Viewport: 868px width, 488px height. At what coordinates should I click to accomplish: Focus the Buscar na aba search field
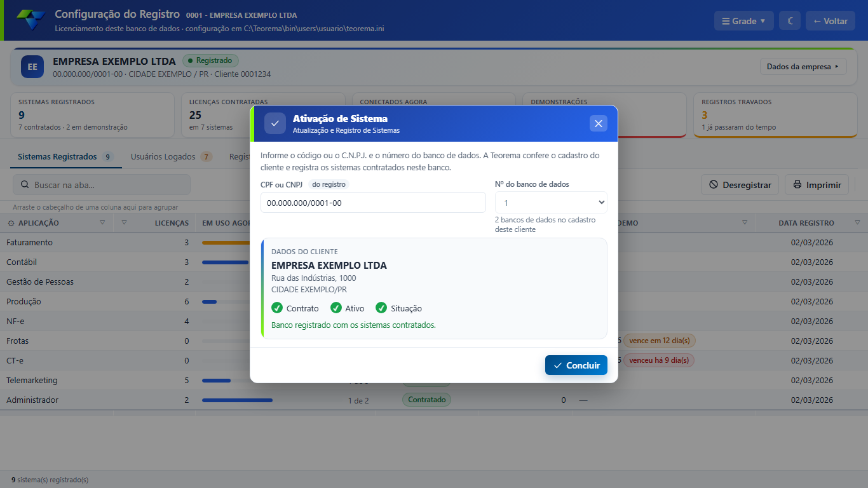coord(102,185)
